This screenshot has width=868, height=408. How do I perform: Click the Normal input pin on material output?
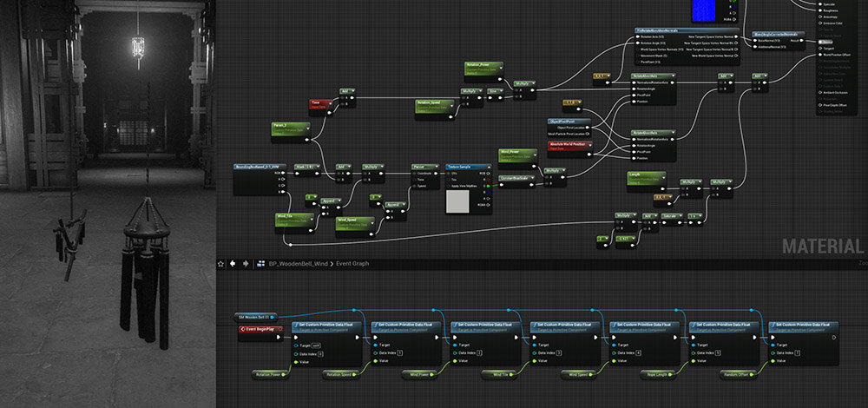pos(820,42)
